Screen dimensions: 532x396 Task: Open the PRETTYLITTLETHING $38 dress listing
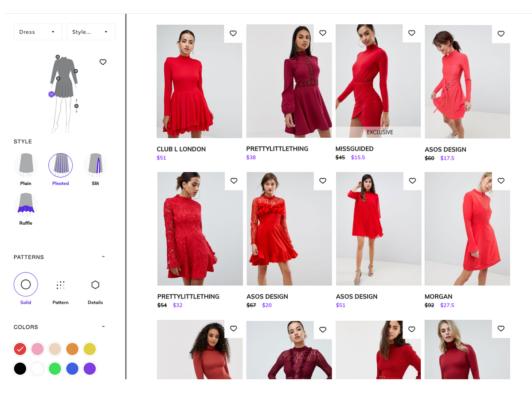277,148
